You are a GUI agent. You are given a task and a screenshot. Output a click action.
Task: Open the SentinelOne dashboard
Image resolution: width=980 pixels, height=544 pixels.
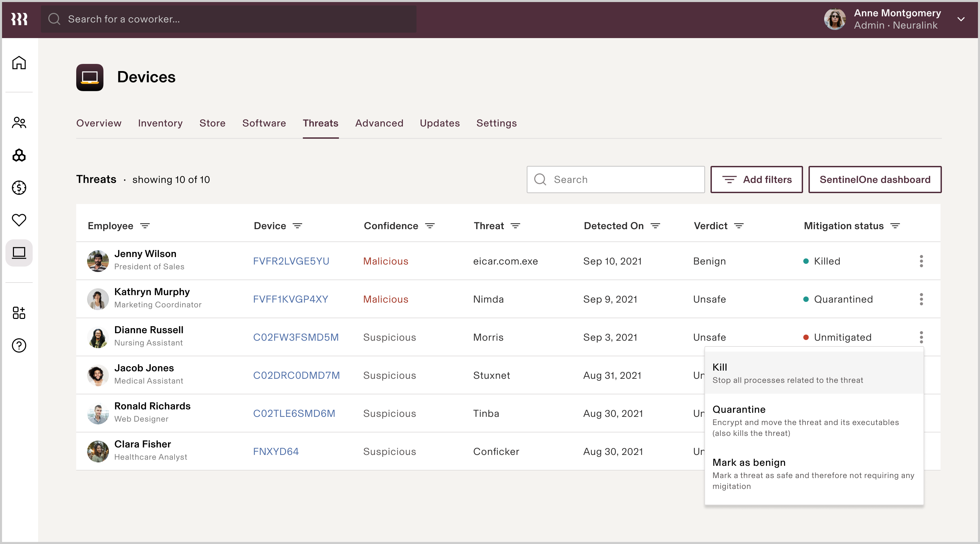point(875,180)
